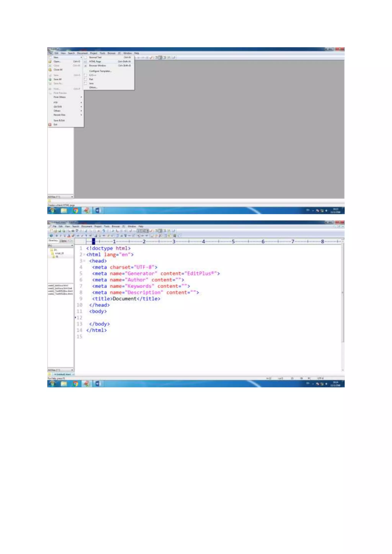Viewport: 392px width, 554px height.
Task: Click the Undo icon in lower toolbar
Action: [x=104, y=231]
